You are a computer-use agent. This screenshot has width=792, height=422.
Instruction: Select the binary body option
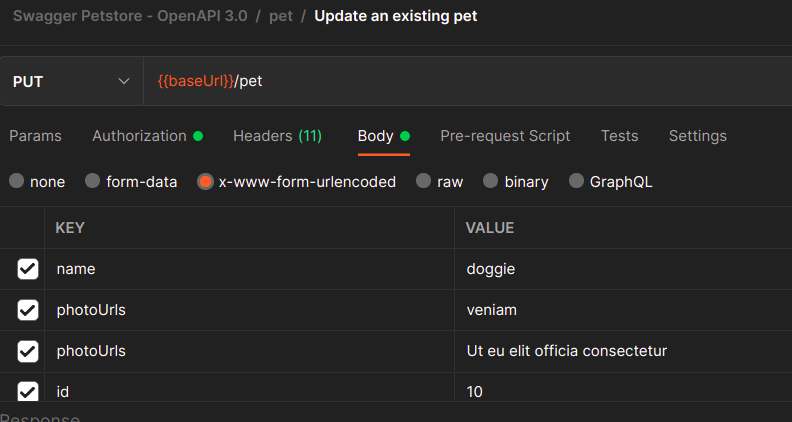point(491,182)
